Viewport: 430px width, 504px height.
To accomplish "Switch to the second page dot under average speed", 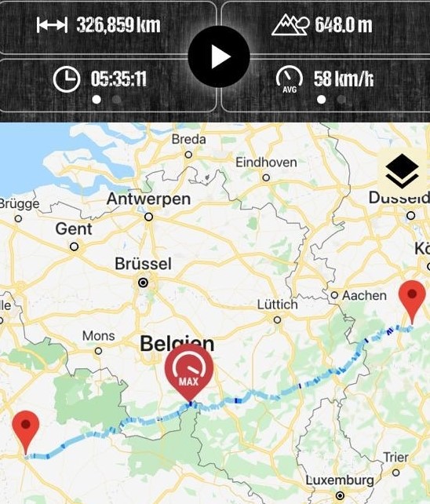I will pos(341,100).
